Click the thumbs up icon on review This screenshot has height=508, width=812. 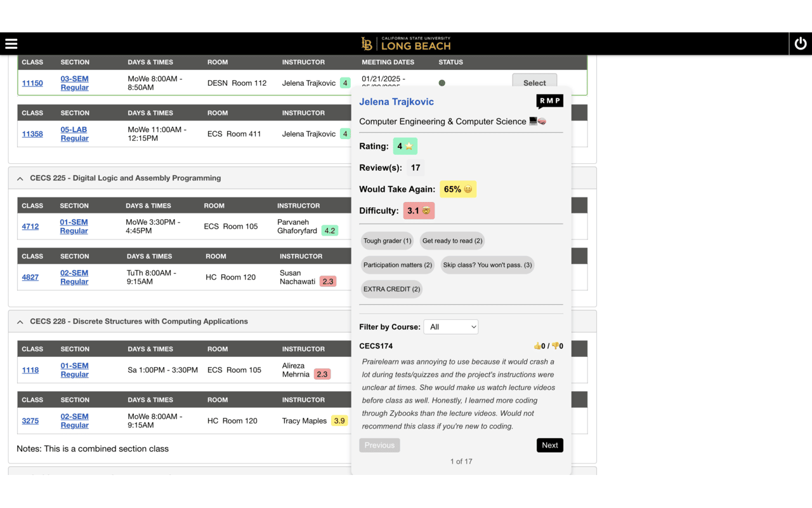(538, 346)
